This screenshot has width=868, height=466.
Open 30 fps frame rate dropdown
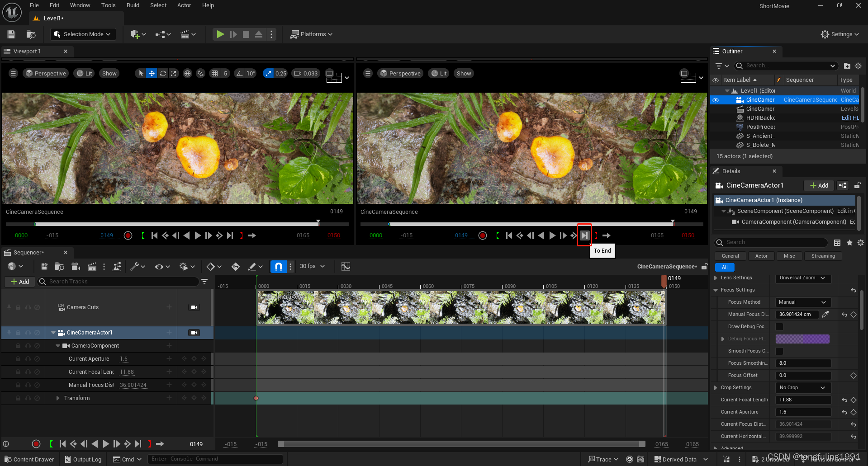pos(312,266)
